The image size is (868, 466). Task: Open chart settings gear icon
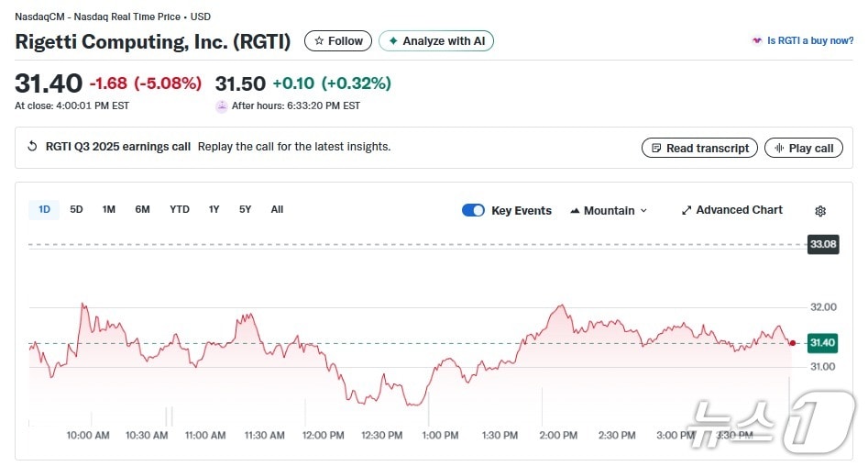click(819, 211)
